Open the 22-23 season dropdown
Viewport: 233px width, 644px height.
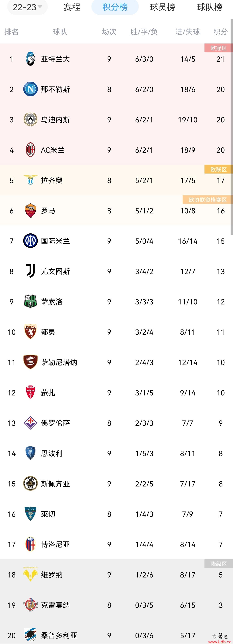pyautogui.click(x=28, y=7)
